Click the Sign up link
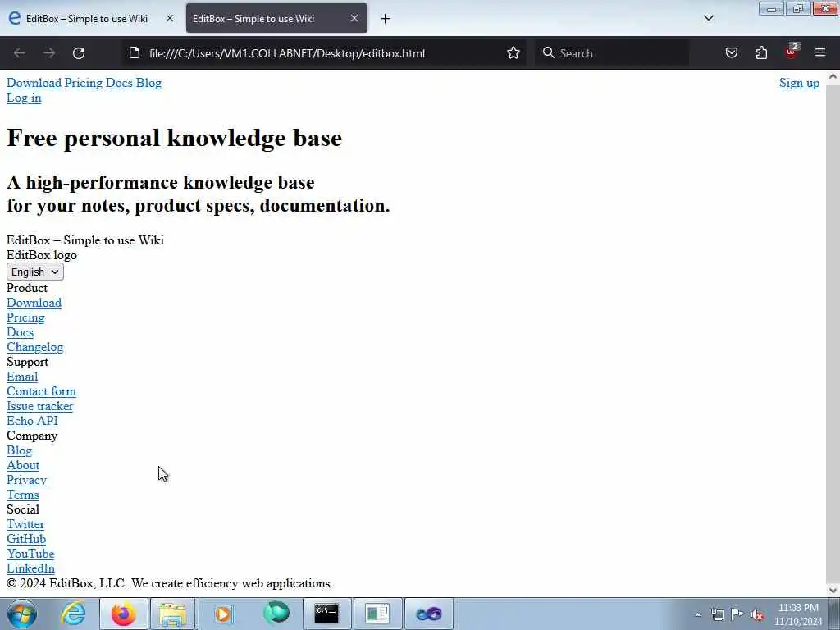 click(x=799, y=83)
